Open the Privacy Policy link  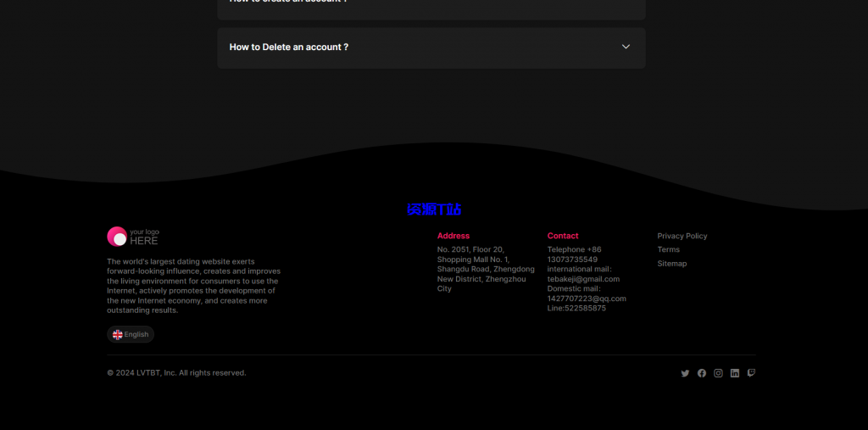point(682,236)
